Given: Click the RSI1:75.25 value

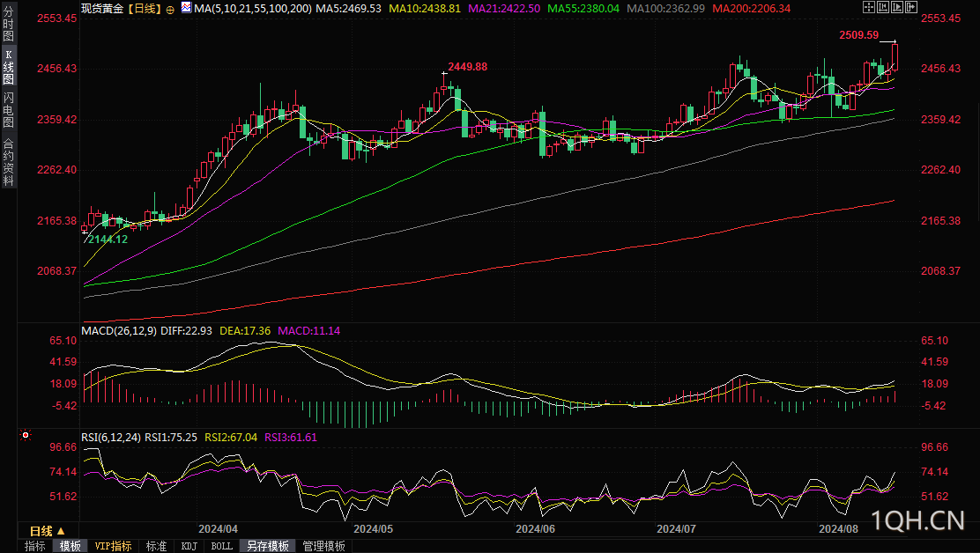Looking at the screenshot, I should [171, 438].
